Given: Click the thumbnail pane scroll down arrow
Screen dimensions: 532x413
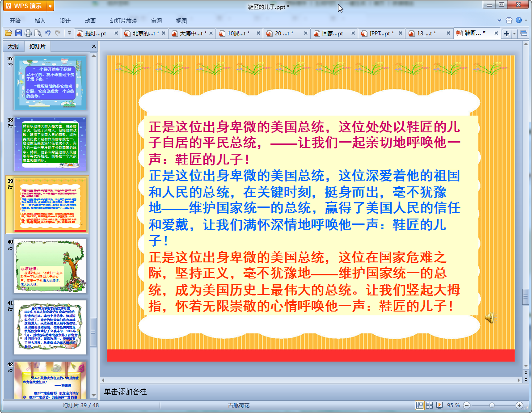Looking at the screenshot, I should pyautogui.click(x=93, y=396).
